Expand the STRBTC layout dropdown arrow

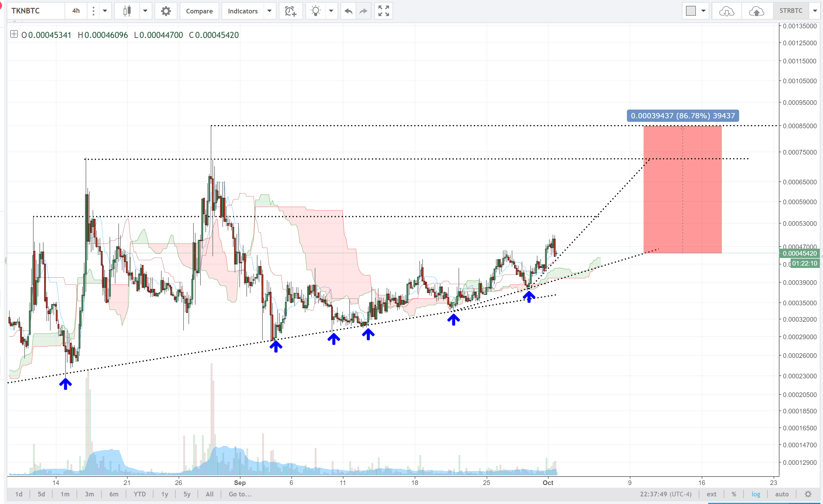pos(815,11)
